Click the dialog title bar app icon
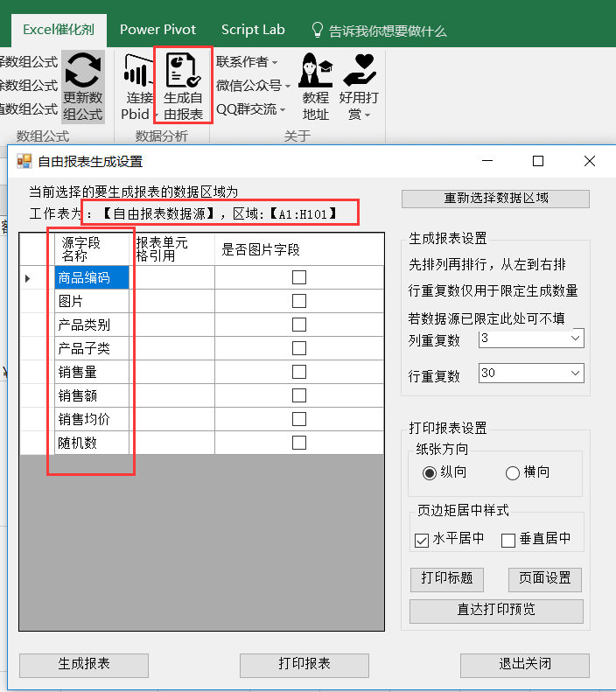The width and height of the screenshot is (616, 692). tap(24, 162)
